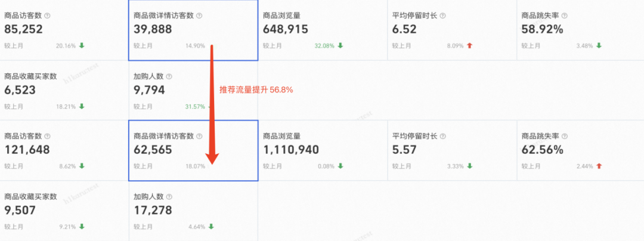The image size is (644, 241).
Task: Click help icon for 商品微详情访客数 above 39,888
Action: coord(199,16)
